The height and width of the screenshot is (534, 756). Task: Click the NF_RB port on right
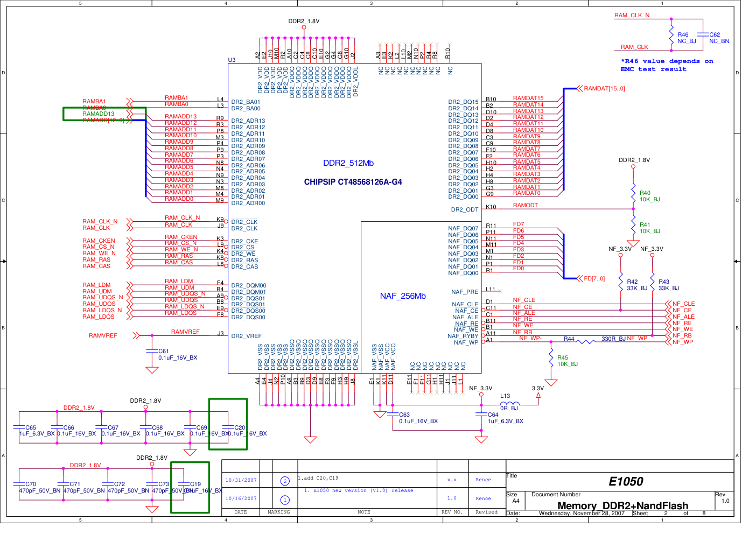click(682, 335)
